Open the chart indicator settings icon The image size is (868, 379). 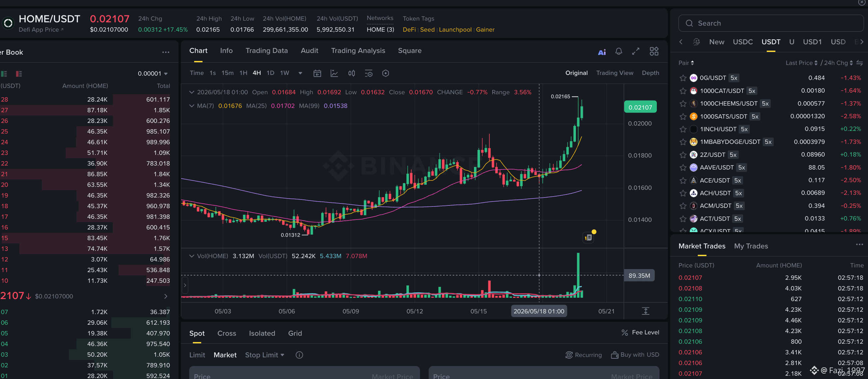pyautogui.click(x=369, y=73)
